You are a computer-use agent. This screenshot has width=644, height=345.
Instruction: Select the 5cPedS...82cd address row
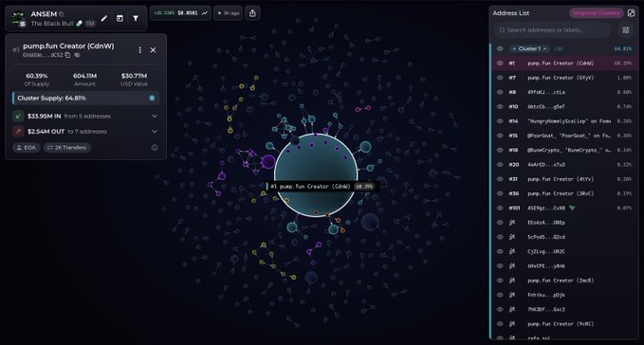(564, 237)
